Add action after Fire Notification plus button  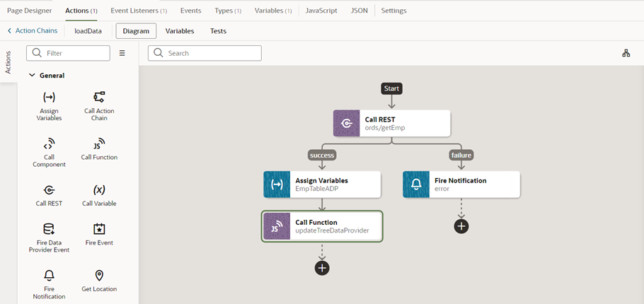coord(461,226)
